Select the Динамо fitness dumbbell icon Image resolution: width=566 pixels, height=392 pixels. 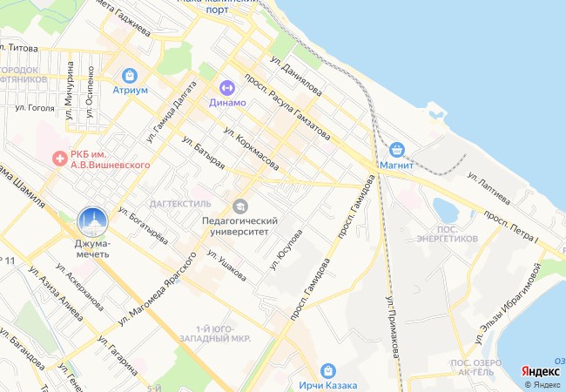click(227, 88)
